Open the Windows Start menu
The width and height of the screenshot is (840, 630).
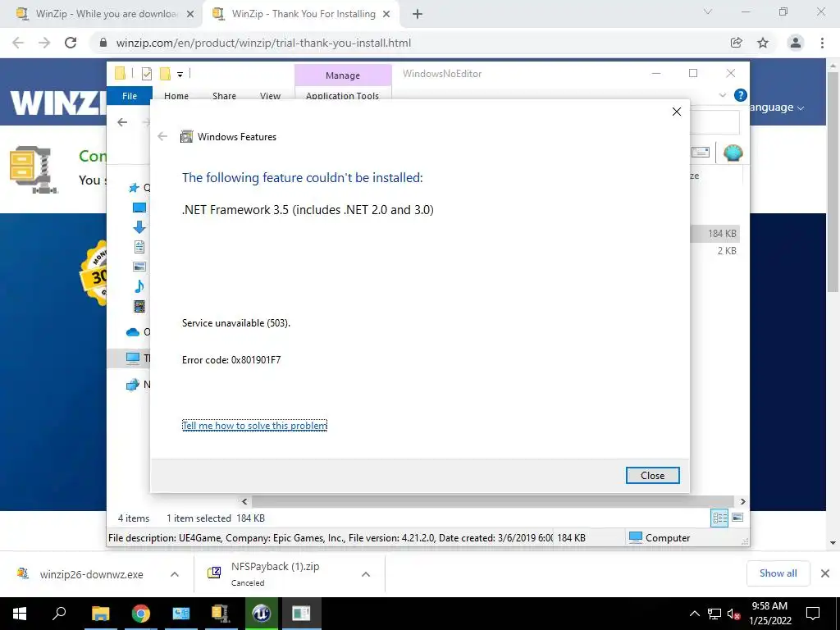tap(20, 614)
